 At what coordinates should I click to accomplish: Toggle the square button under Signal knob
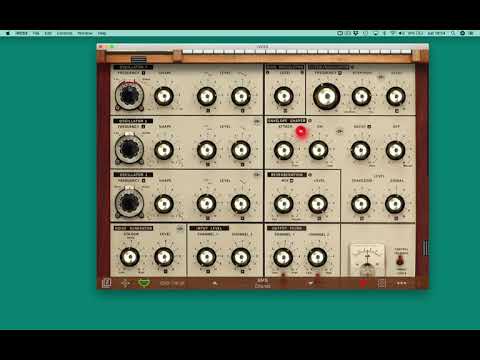click(396, 218)
